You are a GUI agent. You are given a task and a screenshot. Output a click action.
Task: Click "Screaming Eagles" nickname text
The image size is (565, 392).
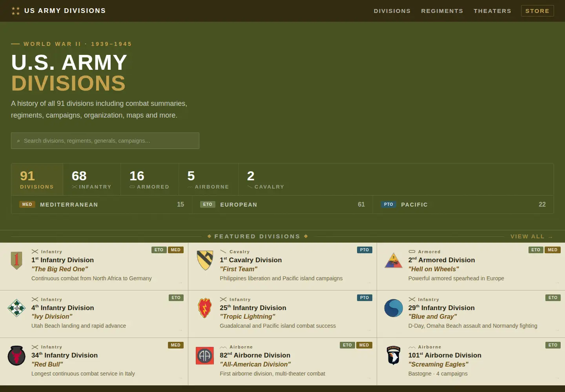[x=439, y=364]
